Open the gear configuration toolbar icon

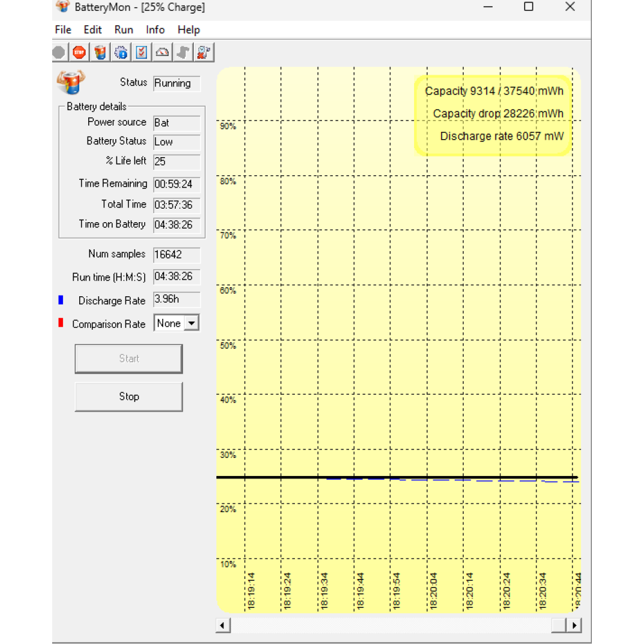click(x=121, y=52)
